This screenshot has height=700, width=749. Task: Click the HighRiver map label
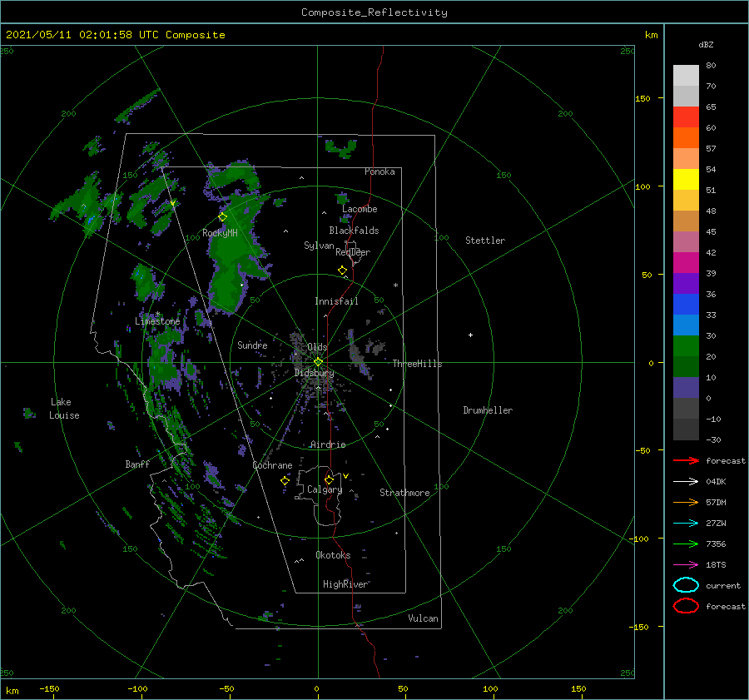tap(345, 584)
